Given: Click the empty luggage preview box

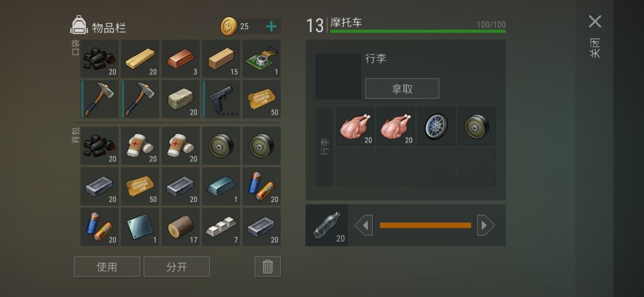Looking at the screenshot, I should tap(339, 76).
